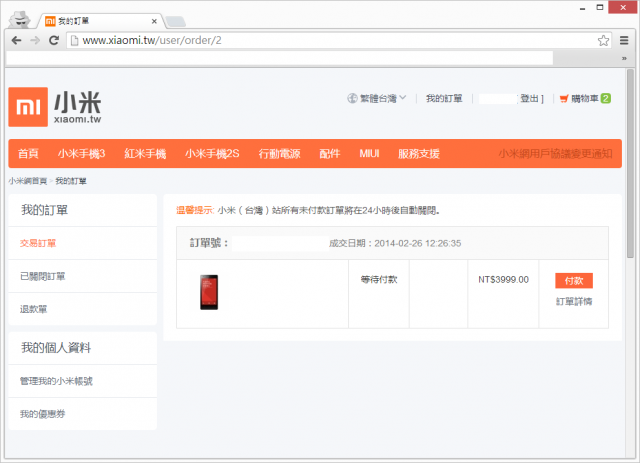This screenshot has width=640, height=463.
Task: Reload the page with refresh icon
Action: pyautogui.click(x=54, y=40)
